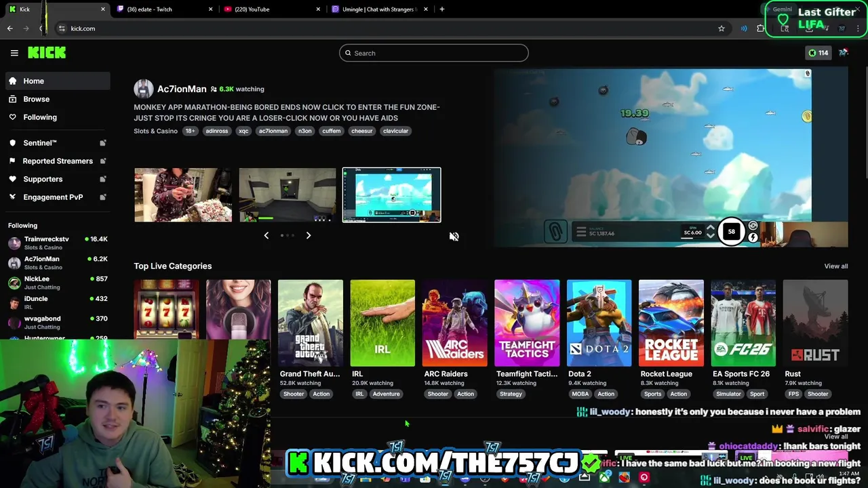Open iDuncle in Following list
Screen dimensions: 868x488
(58, 302)
